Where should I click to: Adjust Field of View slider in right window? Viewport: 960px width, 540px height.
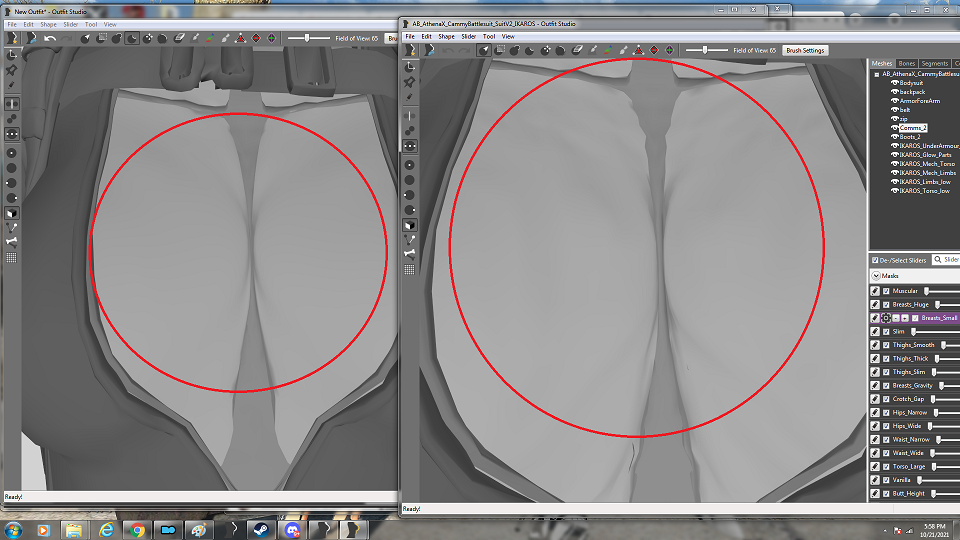point(707,50)
